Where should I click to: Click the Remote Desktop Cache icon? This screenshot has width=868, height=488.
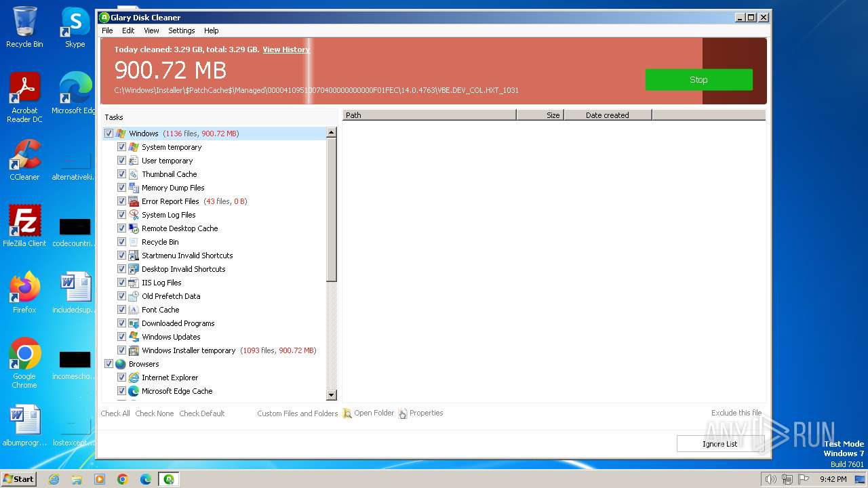pyautogui.click(x=134, y=228)
